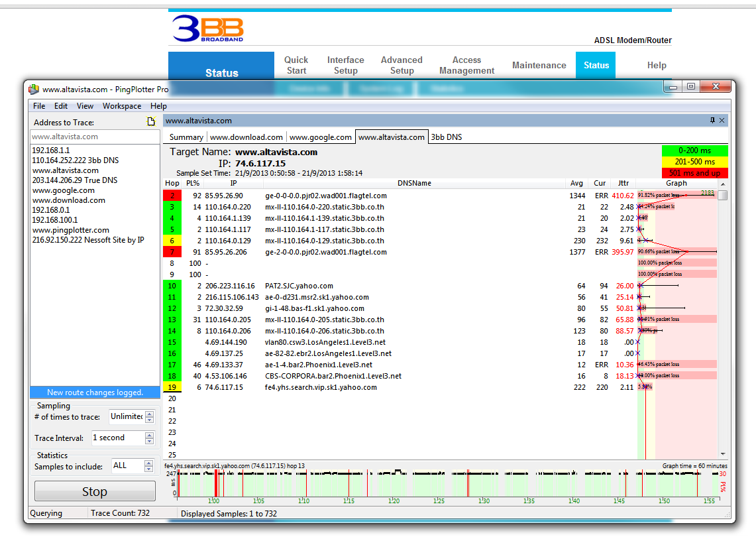
Task: Pin the www.altavista.com panel
Action: 712,121
